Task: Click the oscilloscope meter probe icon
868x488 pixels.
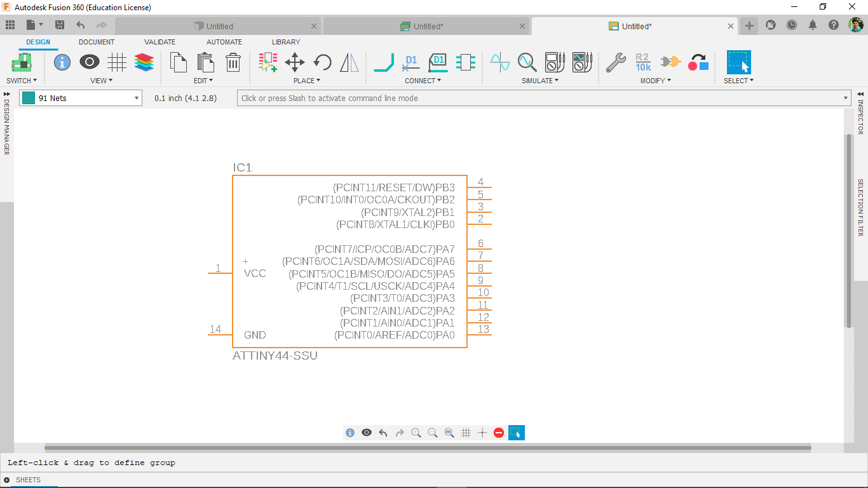Action: coord(582,62)
